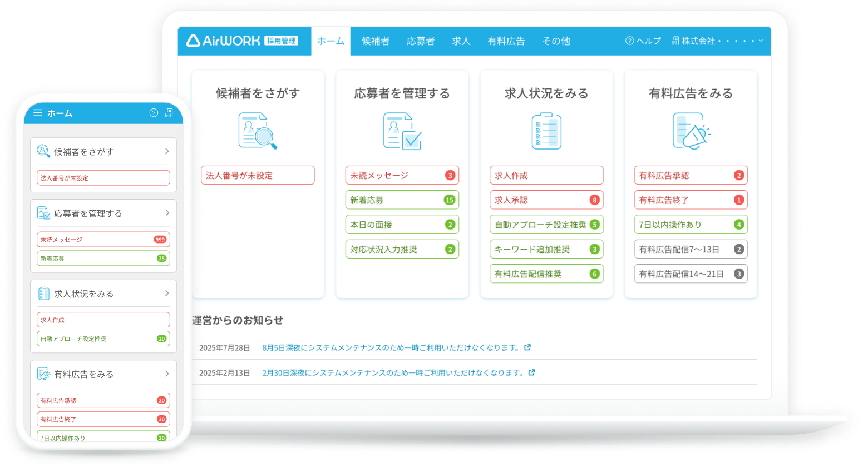Screen dimensions: 868x467
Task: Click the candidate search magnifier illustration
Action: pos(258,131)
